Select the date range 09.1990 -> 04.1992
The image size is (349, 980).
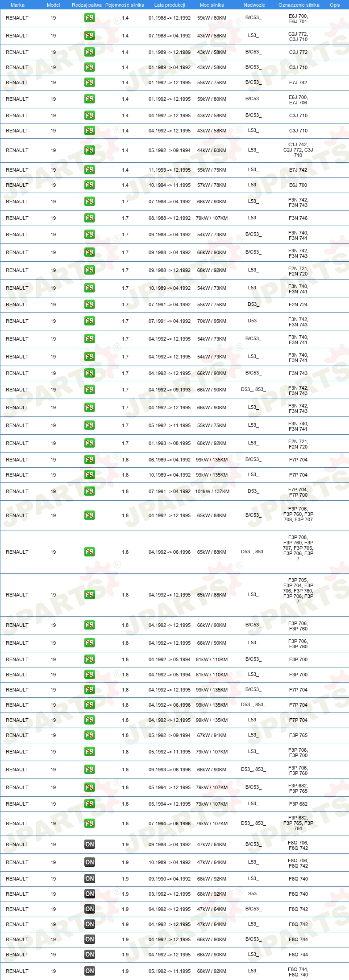click(170, 879)
